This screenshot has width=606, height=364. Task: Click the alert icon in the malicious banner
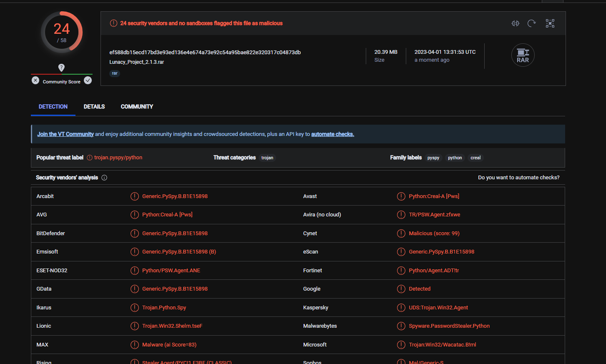click(x=113, y=23)
